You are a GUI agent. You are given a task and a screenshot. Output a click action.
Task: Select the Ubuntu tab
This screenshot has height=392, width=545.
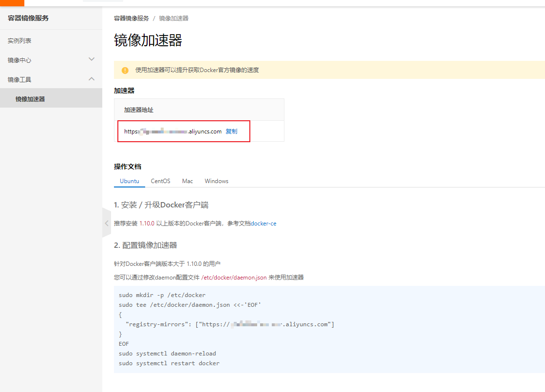tap(129, 181)
